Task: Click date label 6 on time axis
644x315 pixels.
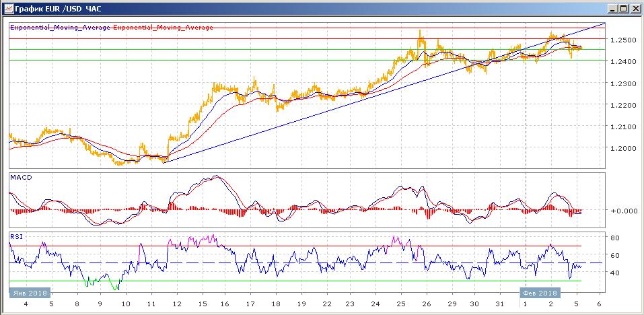Action: [x=600, y=304]
